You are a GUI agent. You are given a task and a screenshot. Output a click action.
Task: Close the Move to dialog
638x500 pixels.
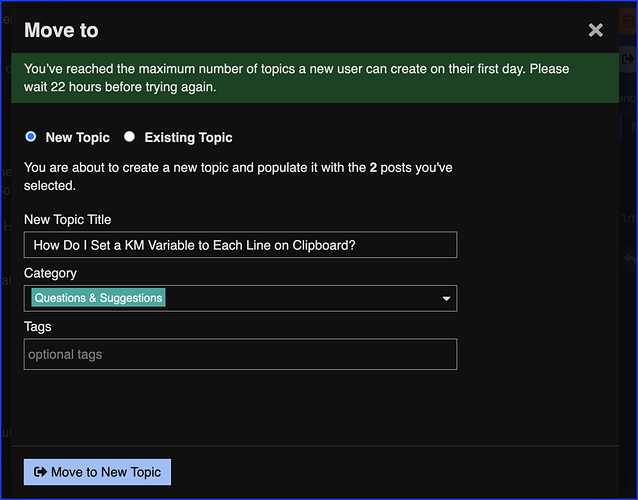(x=595, y=30)
